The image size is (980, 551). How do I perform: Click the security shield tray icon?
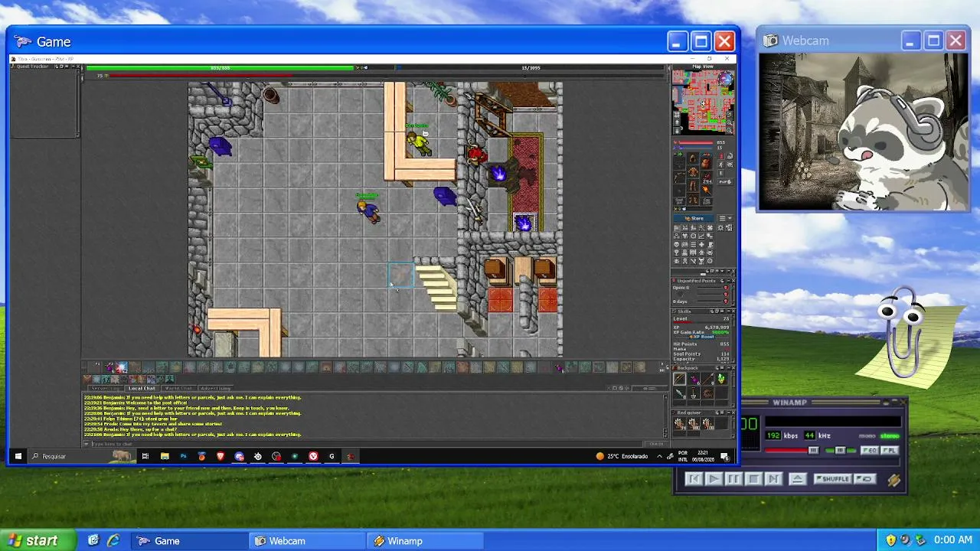tap(890, 540)
